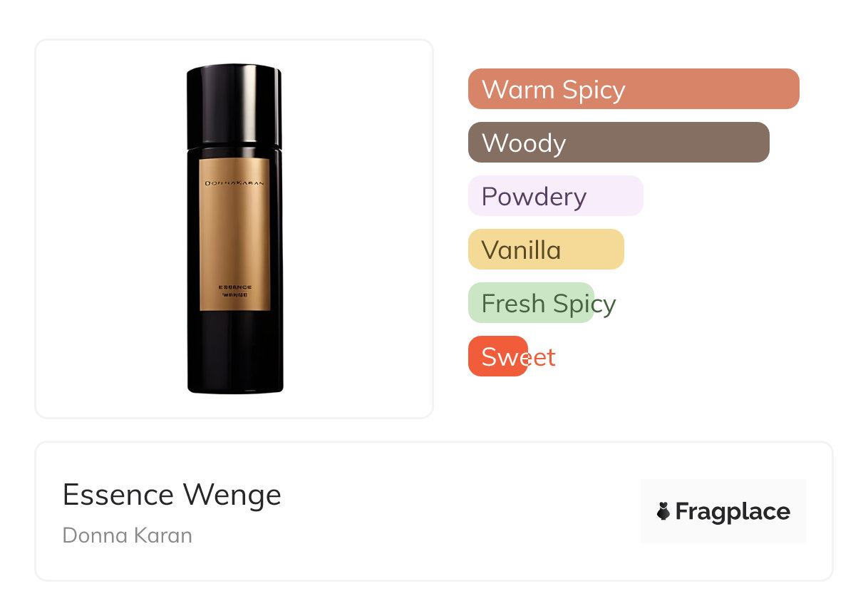Open the Essence Wenge fragrance title
The height and width of the screenshot is (616, 868).
tap(172, 495)
